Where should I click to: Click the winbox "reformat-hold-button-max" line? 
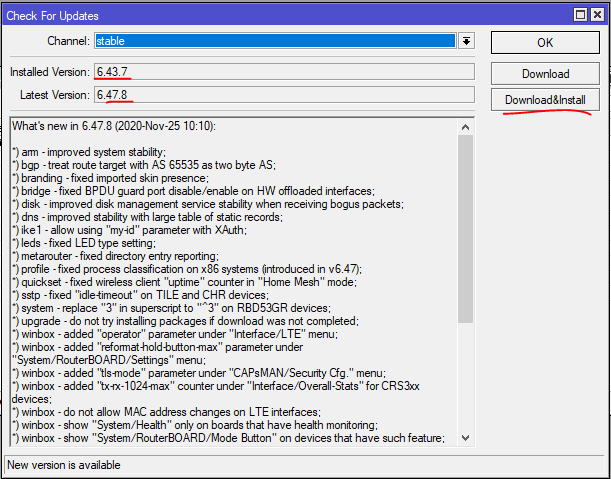tap(157, 353)
